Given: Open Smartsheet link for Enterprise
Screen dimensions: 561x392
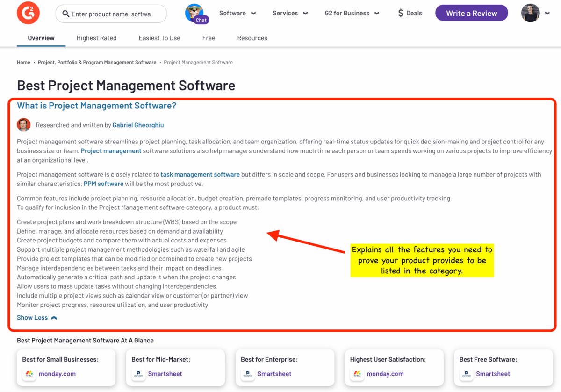Looking at the screenshot, I should point(274,374).
